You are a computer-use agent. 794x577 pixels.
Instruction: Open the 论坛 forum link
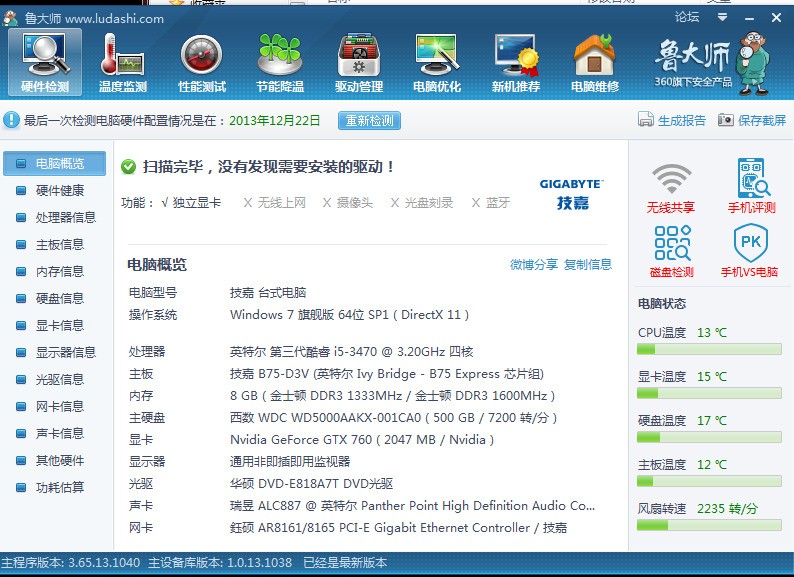click(687, 17)
